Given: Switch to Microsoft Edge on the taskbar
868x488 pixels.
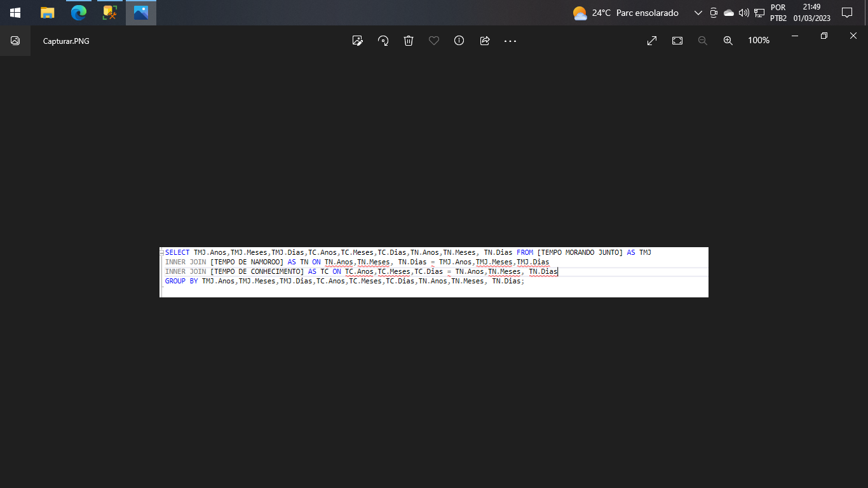Looking at the screenshot, I should click(x=79, y=13).
